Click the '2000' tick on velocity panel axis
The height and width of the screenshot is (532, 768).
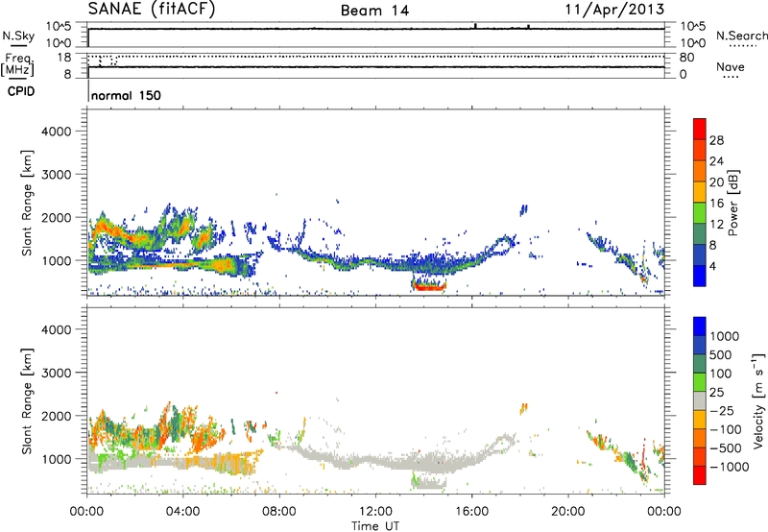[57, 416]
